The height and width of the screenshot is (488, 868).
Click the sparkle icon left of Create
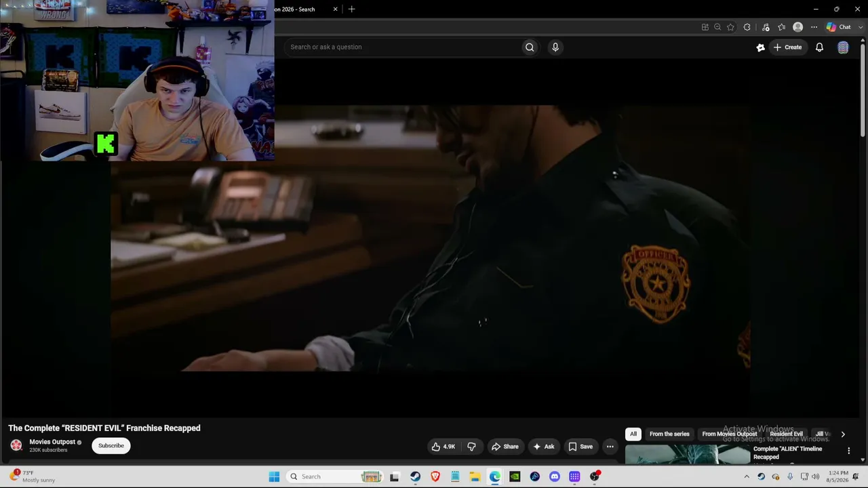pos(760,47)
